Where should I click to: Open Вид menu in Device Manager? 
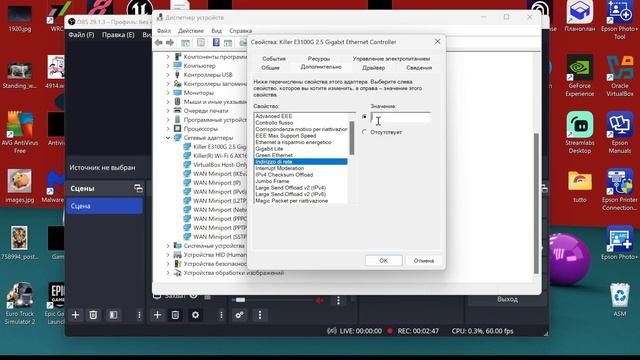[216, 31]
